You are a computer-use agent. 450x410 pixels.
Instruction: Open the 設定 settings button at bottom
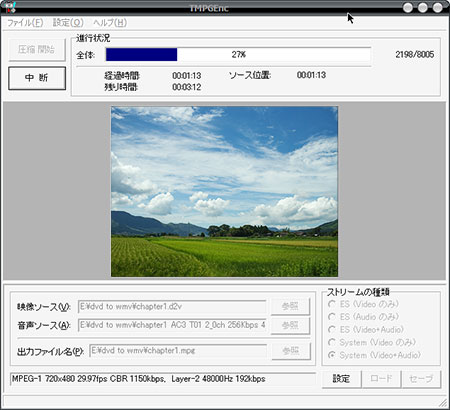341,379
